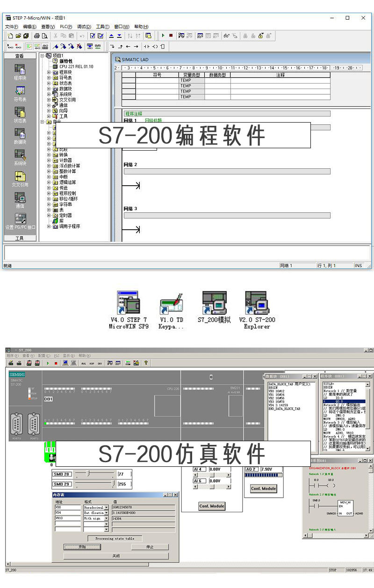Open the 编辑(E) menu
The height and width of the screenshot is (588, 374).
point(30,27)
